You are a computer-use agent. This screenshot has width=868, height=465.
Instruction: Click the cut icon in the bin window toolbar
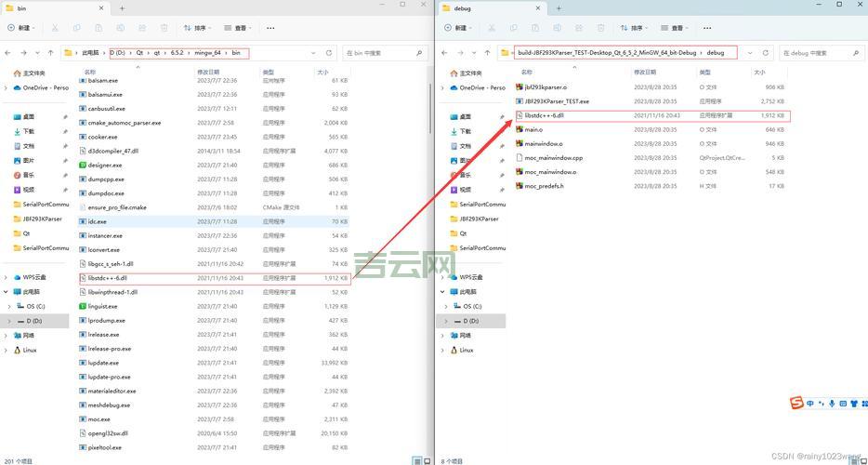pyautogui.click(x=55, y=28)
